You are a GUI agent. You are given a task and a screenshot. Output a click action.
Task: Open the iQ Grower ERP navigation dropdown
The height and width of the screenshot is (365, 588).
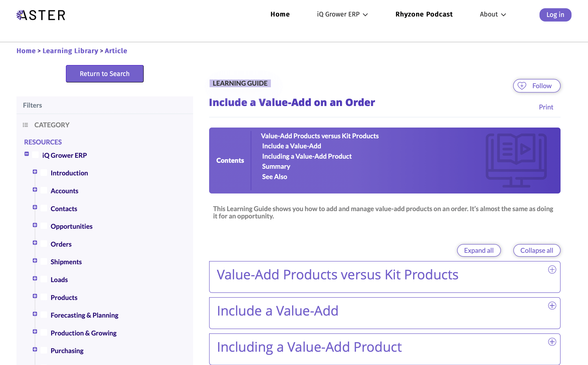pyautogui.click(x=342, y=14)
